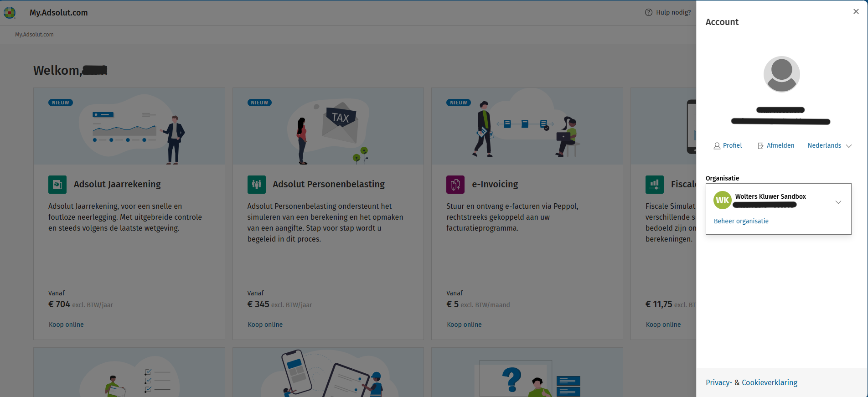Click the Wolters Kluwer logo icon
The height and width of the screenshot is (397, 868).
coord(10,13)
